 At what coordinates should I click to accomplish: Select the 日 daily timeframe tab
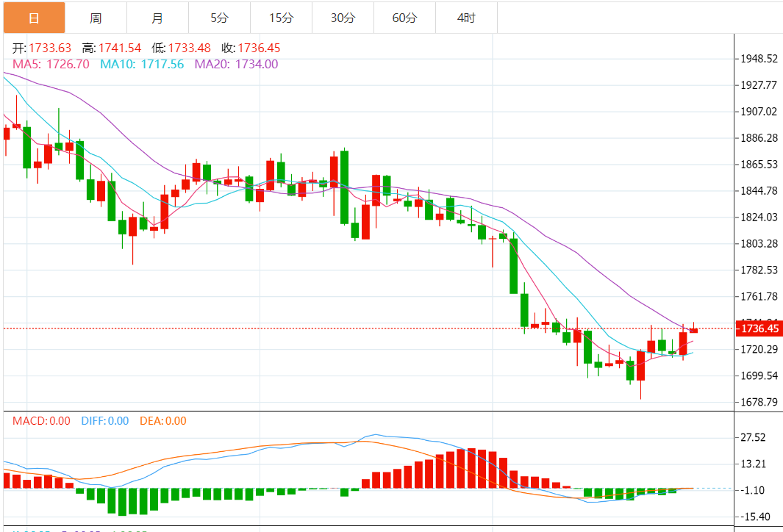[x=34, y=18]
